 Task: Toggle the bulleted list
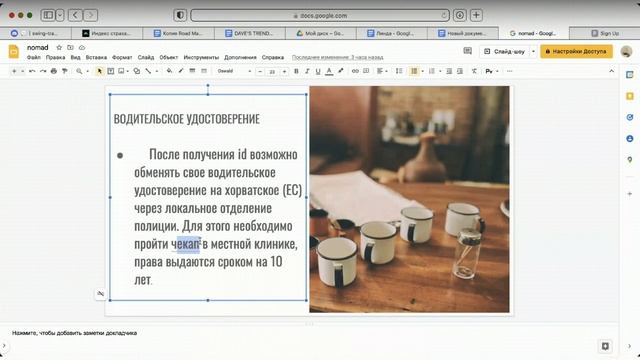[x=414, y=71]
